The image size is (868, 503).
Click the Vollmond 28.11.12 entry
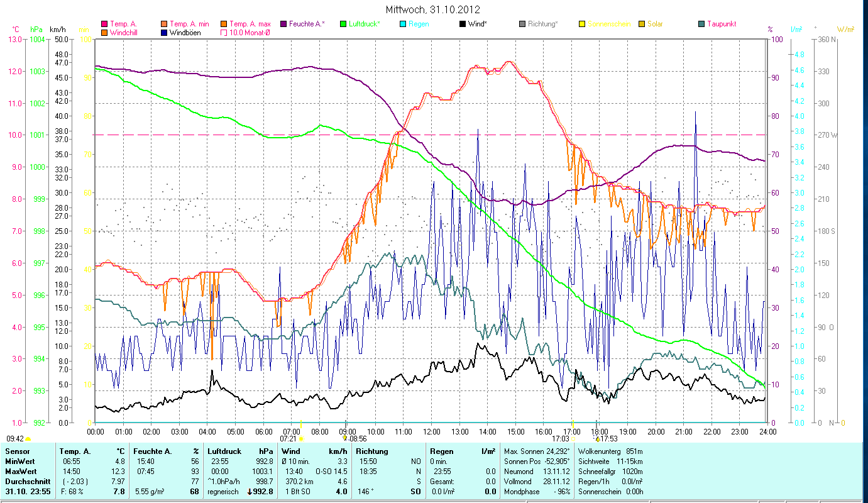[537, 482]
